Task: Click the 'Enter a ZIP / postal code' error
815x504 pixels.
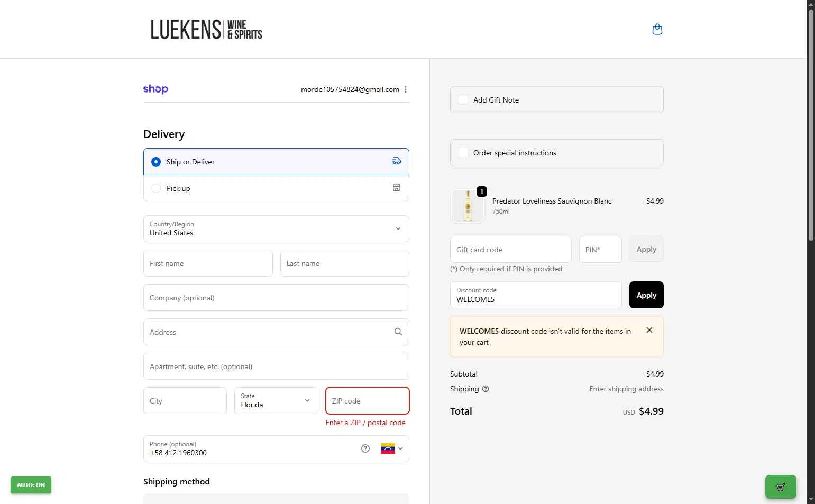Action: 365,423
